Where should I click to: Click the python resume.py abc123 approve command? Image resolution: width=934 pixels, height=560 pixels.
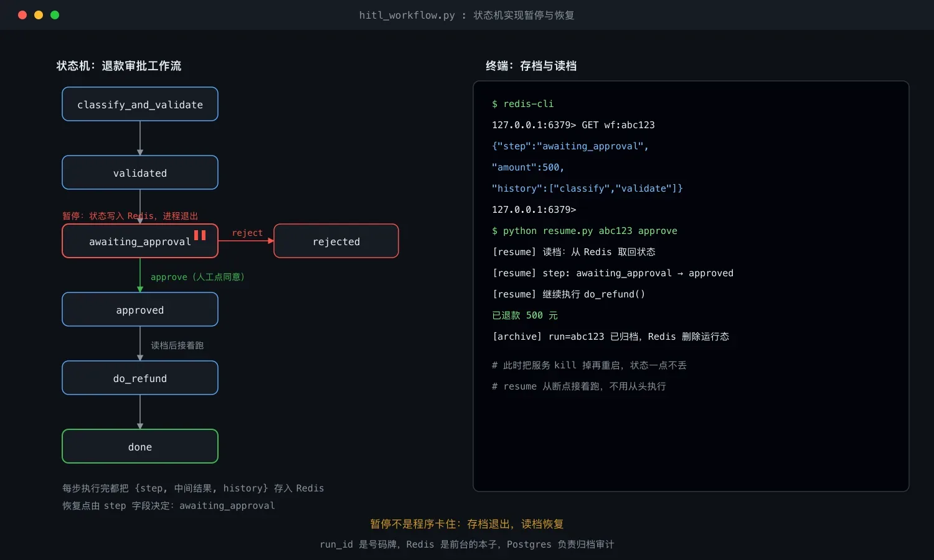pyautogui.click(x=585, y=231)
